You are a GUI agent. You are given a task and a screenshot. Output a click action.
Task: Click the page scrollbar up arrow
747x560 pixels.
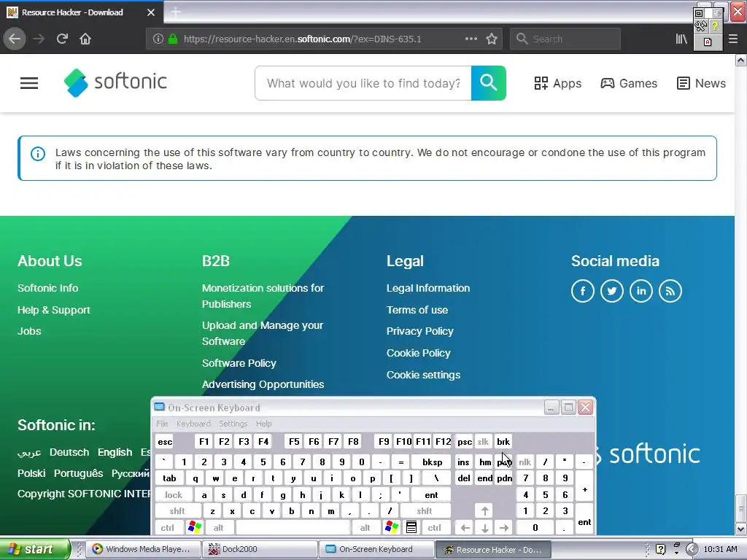[740, 61]
